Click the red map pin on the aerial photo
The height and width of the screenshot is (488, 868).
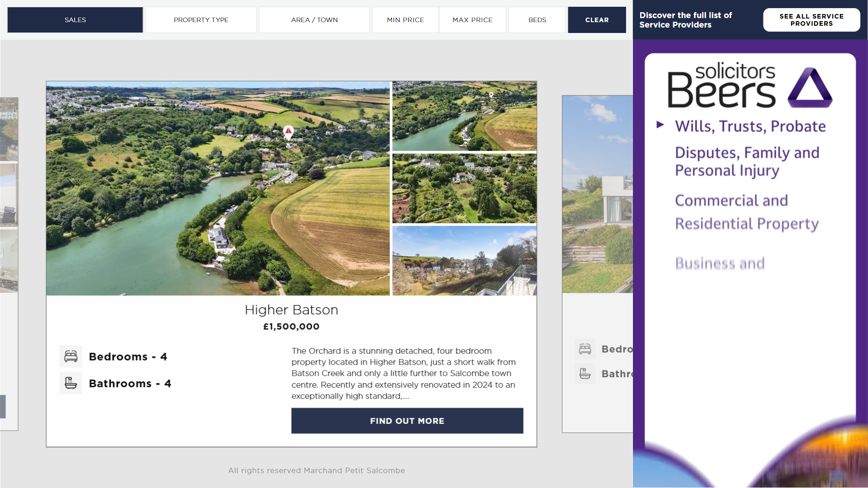[x=288, y=131]
